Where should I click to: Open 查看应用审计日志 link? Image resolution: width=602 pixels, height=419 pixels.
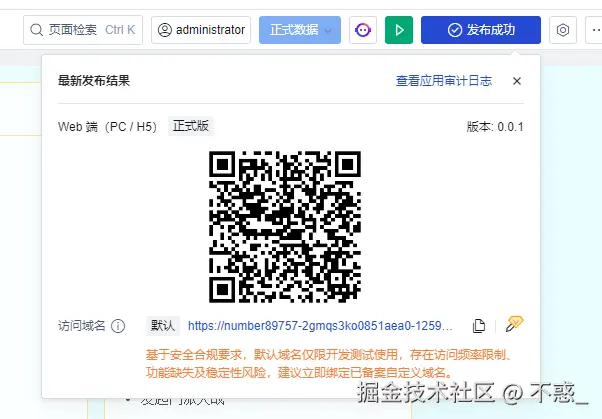click(444, 81)
